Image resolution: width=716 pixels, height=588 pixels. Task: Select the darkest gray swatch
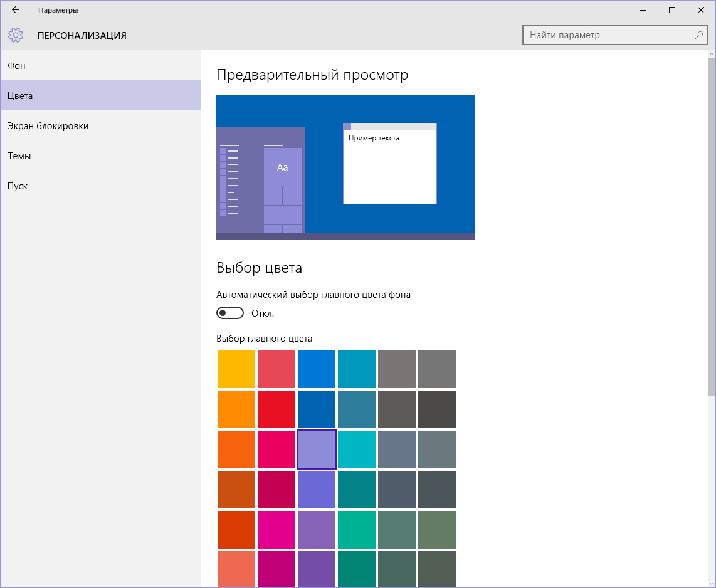(437, 409)
